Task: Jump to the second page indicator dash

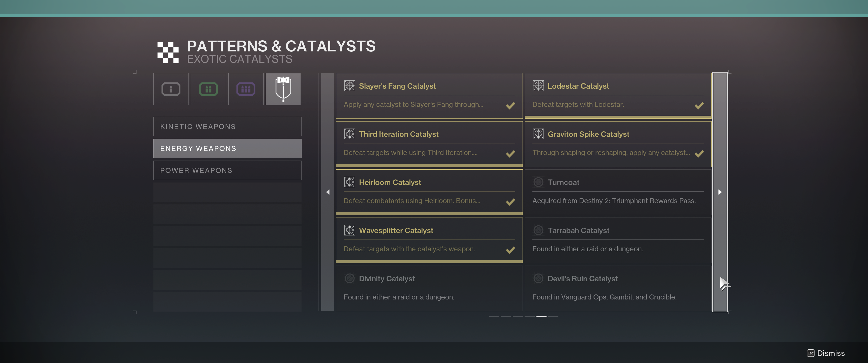Action: (505, 317)
